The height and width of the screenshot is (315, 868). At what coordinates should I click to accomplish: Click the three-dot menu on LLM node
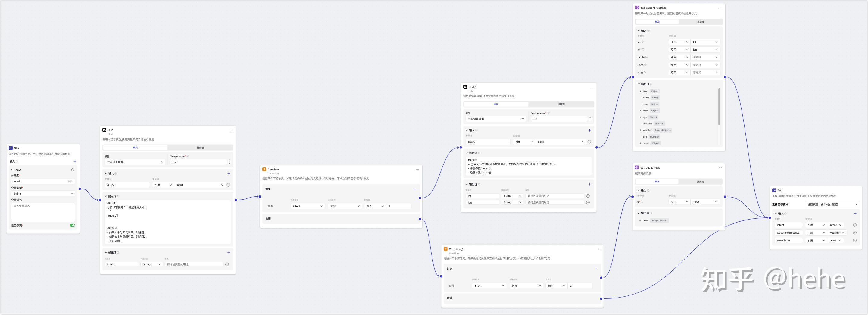pos(231,130)
